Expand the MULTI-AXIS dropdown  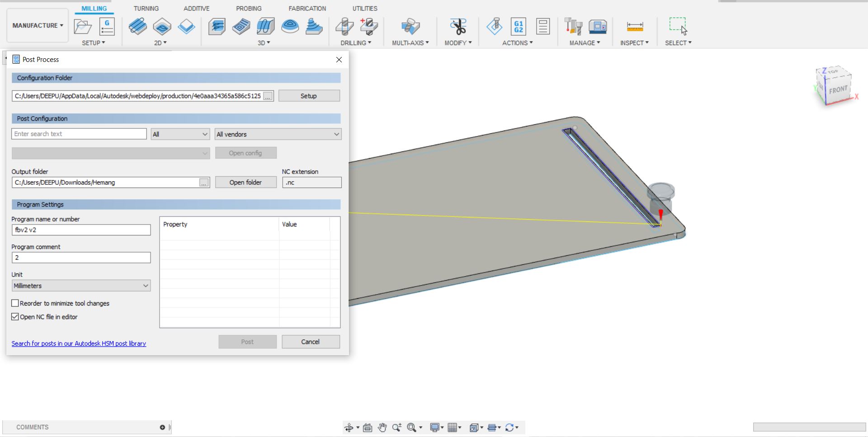tap(410, 43)
